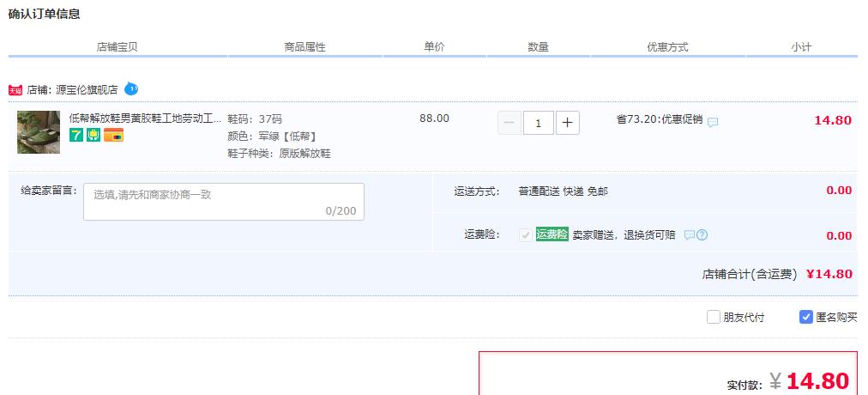The image size is (868, 395).
Task: Decrease quantity with the minus button
Action: click(x=509, y=123)
